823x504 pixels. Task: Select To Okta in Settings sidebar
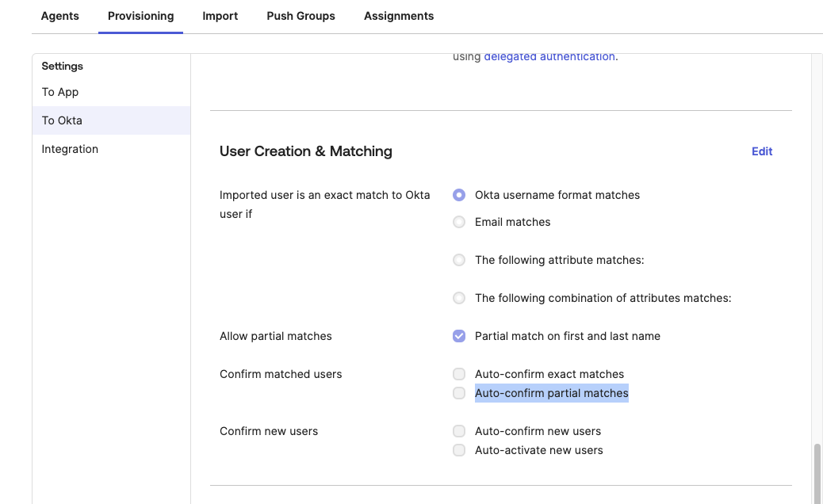111,120
